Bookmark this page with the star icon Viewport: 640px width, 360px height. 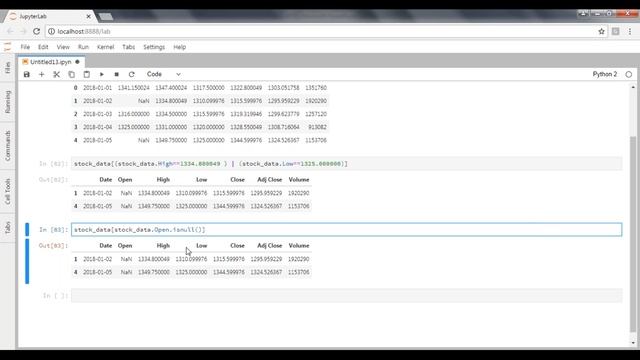[601, 31]
